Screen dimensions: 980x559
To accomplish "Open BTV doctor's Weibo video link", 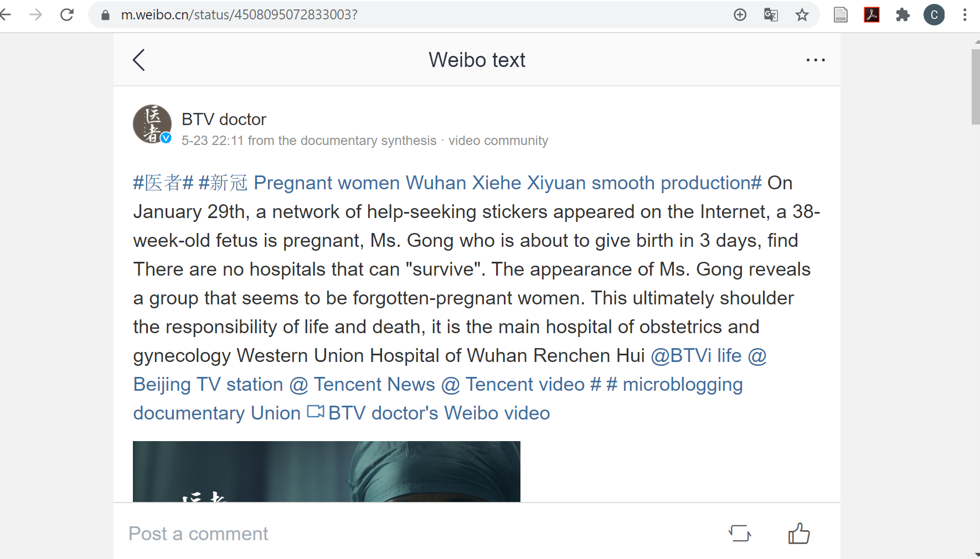I will pyautogui.click(x=438, y=413).
